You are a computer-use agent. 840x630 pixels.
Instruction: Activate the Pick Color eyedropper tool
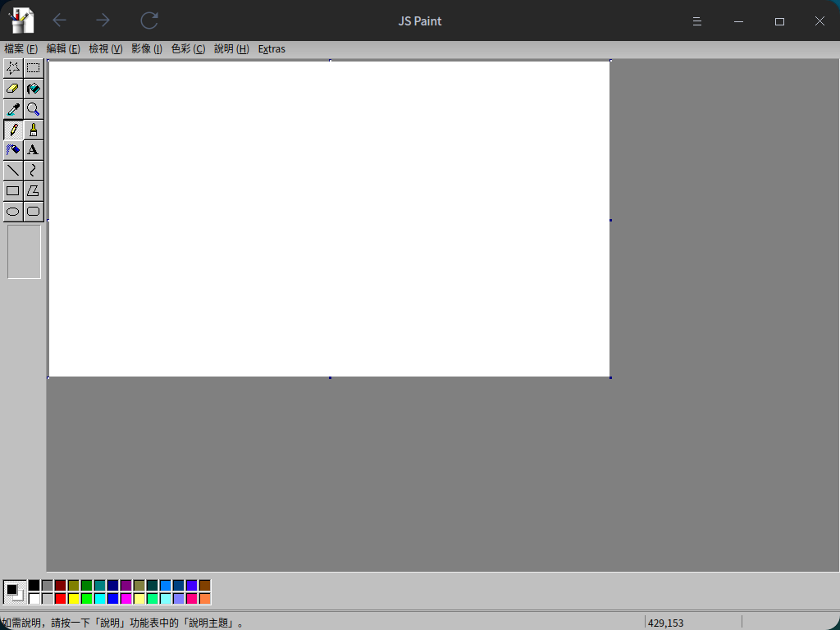coord(13,109)
